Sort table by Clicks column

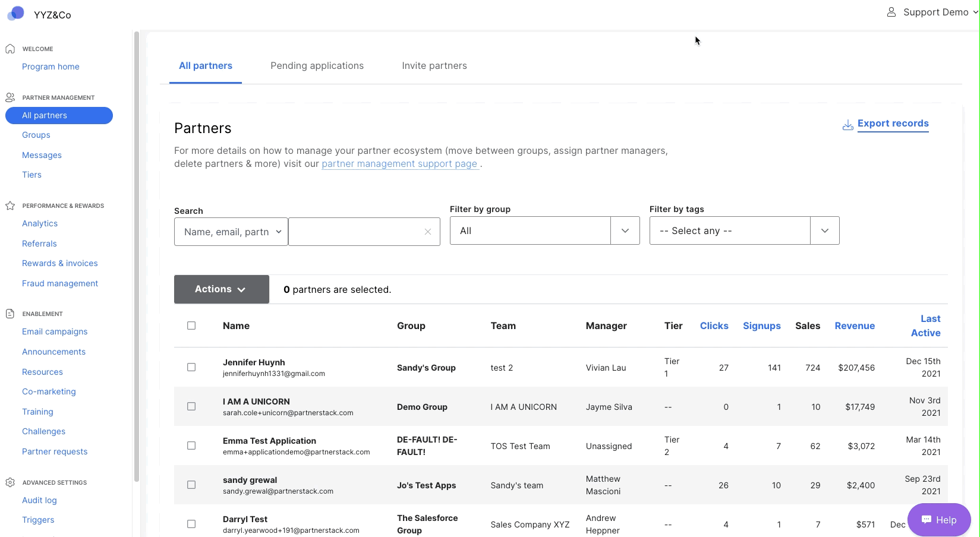pos(714,326)
